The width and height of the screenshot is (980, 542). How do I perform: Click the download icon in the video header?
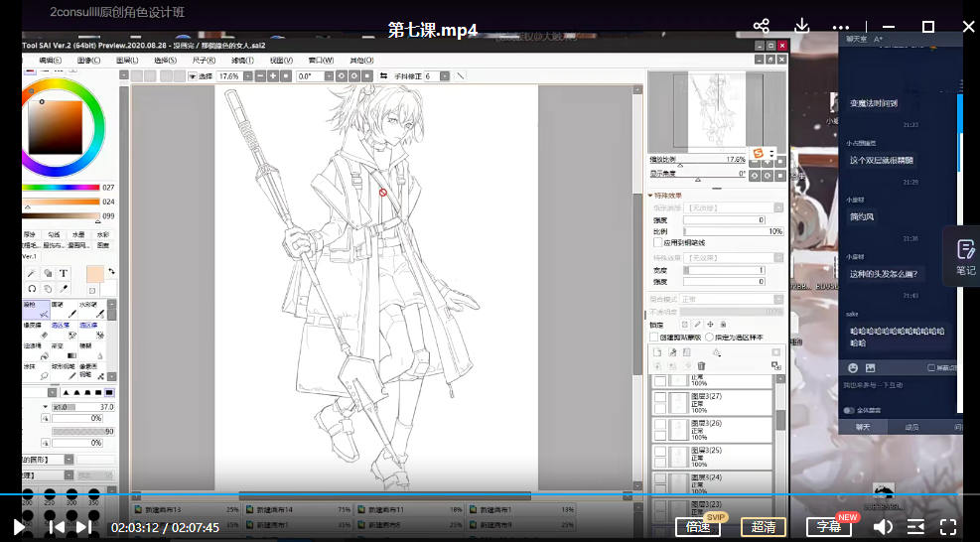(802, 27)
